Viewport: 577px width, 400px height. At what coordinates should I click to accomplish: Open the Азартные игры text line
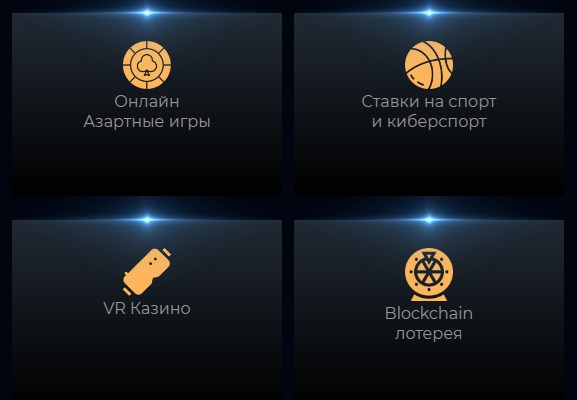[x=147, y=121]
